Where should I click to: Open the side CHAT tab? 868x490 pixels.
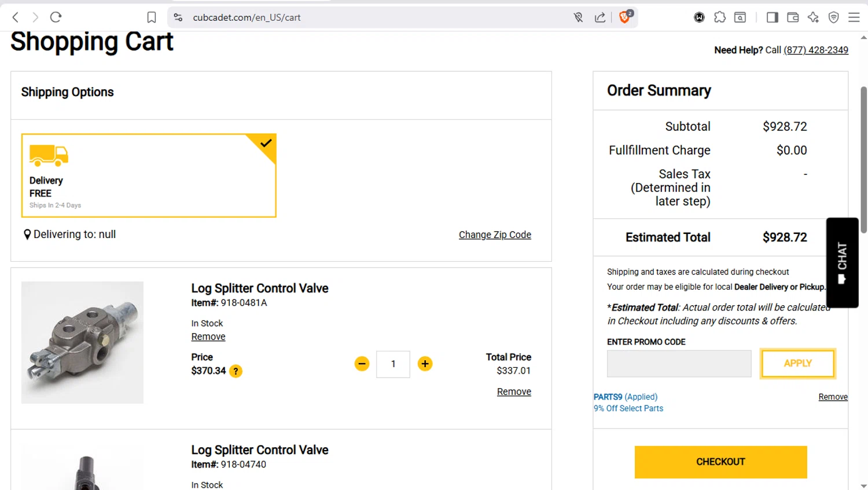point(842,262)
